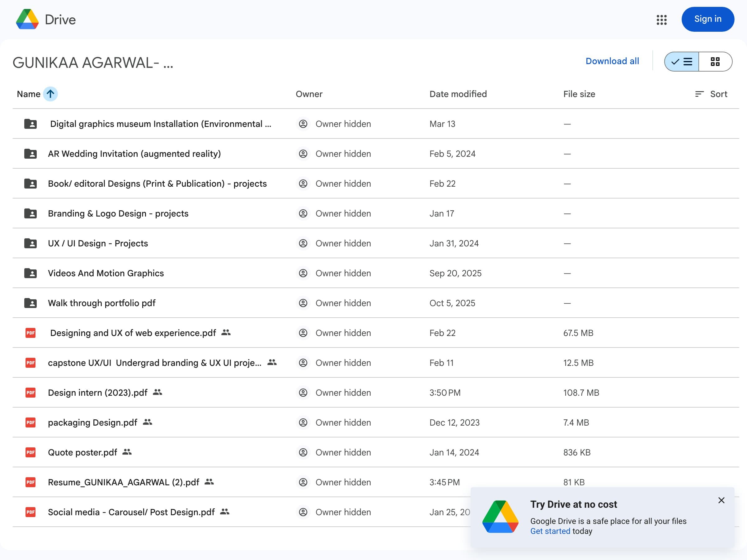Screen dimensions: 747x560
Task: Click the shared icon next to packaging Design.pdf
Action: click(x=148, y=422)
